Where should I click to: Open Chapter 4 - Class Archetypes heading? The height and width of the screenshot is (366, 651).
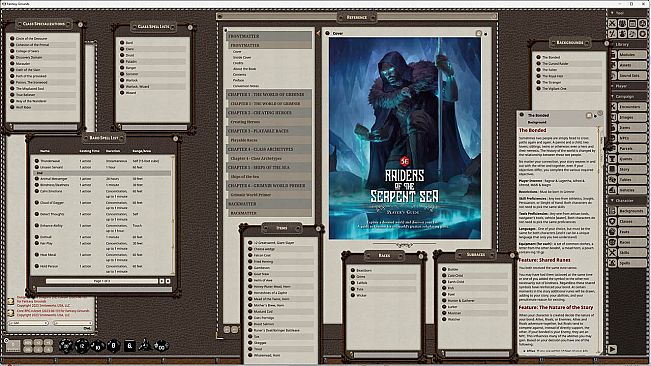click(269, 149)
